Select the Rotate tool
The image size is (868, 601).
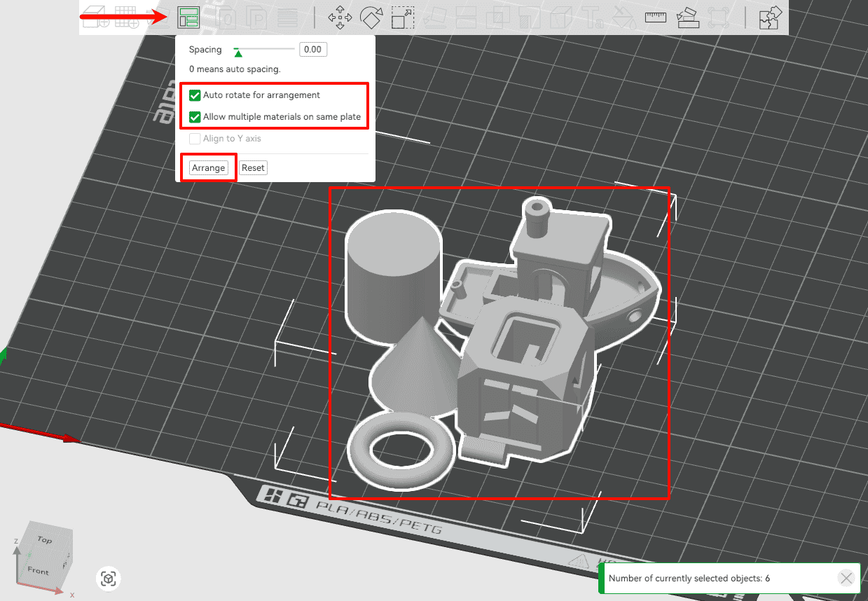pos(371,18)
